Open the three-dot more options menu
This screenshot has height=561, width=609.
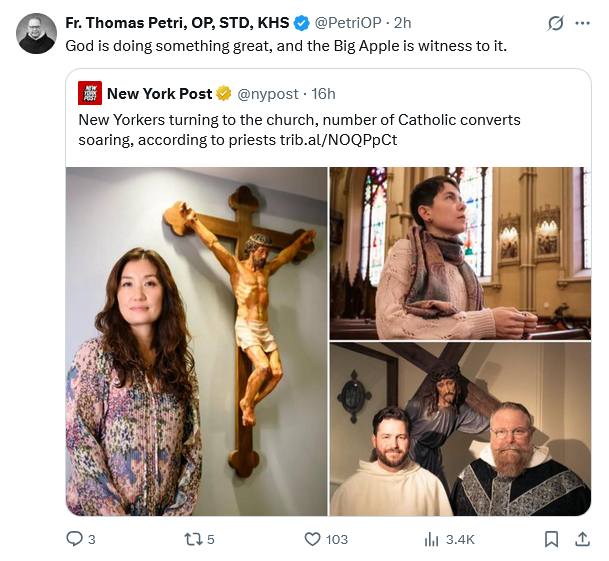[583, 23]
